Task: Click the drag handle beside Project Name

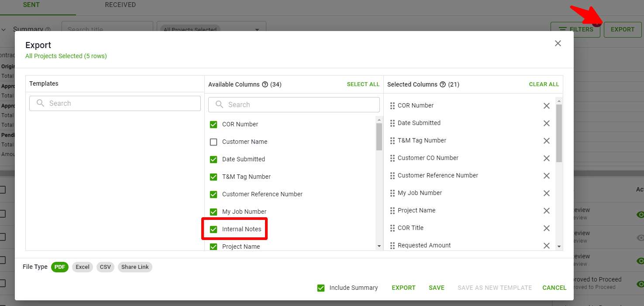Action: tap(391, 210)
